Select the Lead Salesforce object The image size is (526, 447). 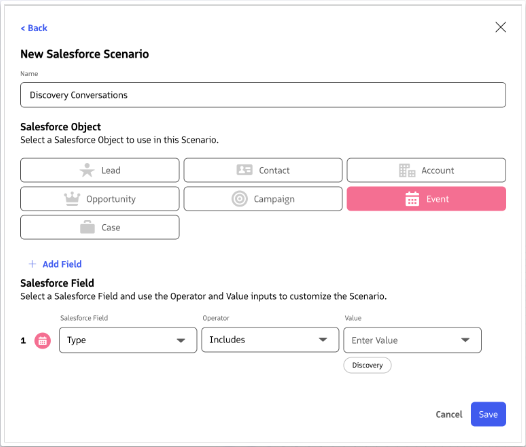(x=100, y=170)
